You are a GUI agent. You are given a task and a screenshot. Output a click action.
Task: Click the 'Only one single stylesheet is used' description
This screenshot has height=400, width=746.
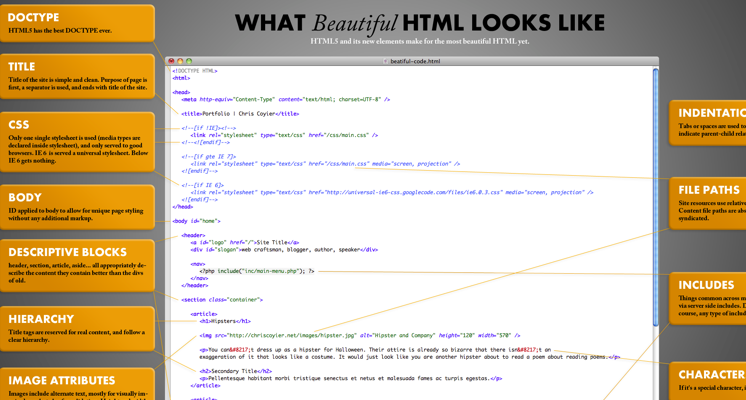tap(78, 149)
